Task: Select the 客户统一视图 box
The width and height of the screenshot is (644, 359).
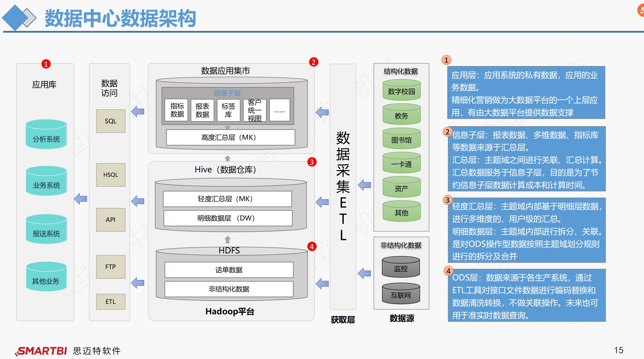Action: pyautogui.click(x=255, y=110)
